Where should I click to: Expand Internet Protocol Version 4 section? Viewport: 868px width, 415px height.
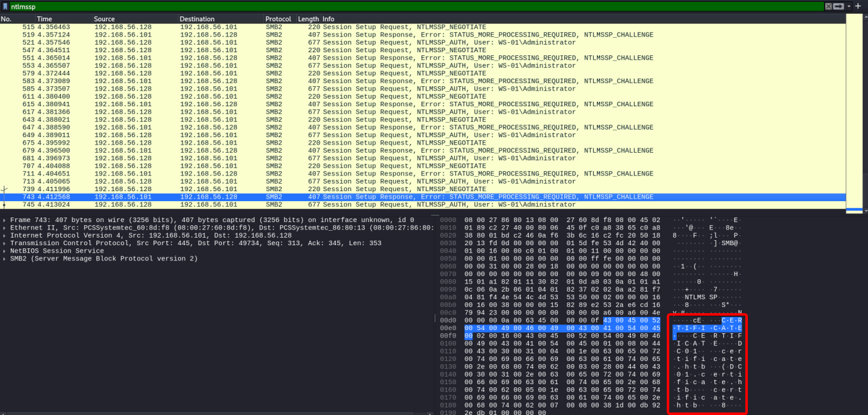(x=6, y=235)
